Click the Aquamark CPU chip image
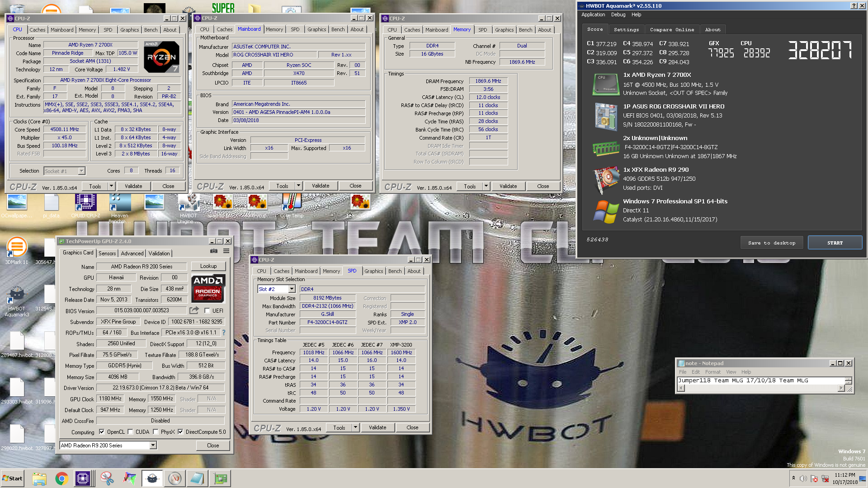This screenshot has height=488, width=868. pyautogui.click(x=605, y=84)
